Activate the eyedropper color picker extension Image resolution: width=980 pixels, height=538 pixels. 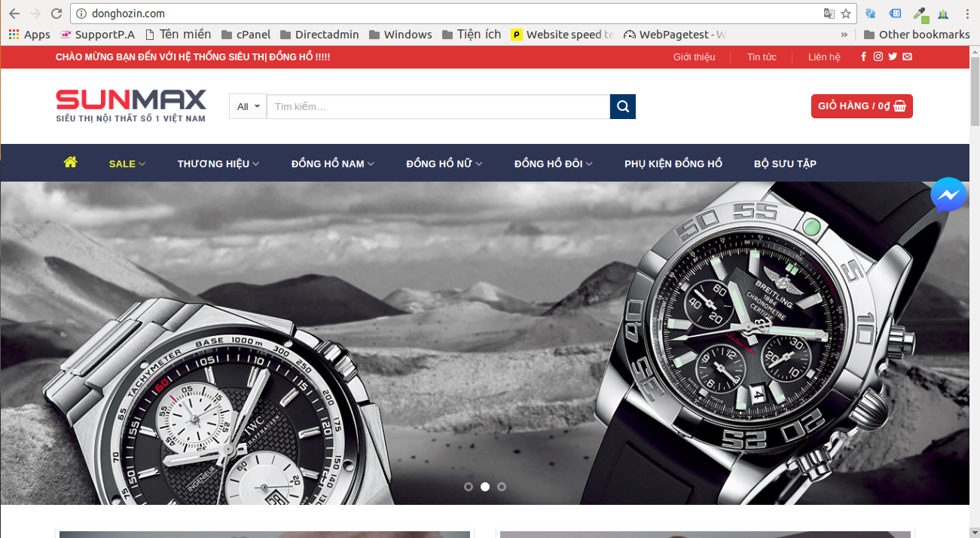point(920,14)
